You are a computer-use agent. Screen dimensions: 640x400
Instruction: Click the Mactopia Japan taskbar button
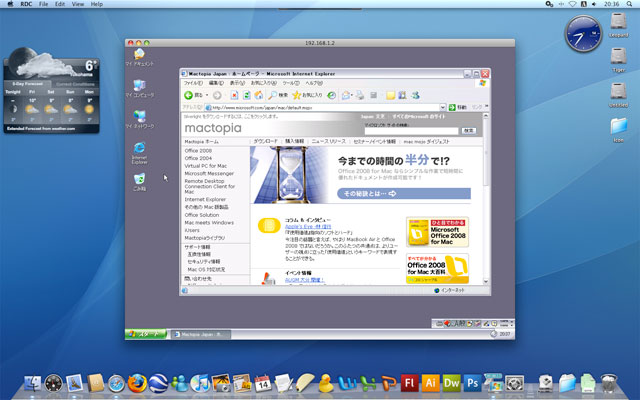pyautogui.click(x=200, y=334)
